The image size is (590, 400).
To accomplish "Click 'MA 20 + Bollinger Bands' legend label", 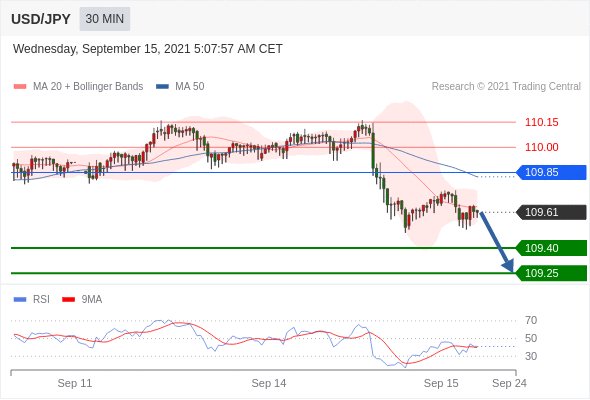I will tap(88, 87).
